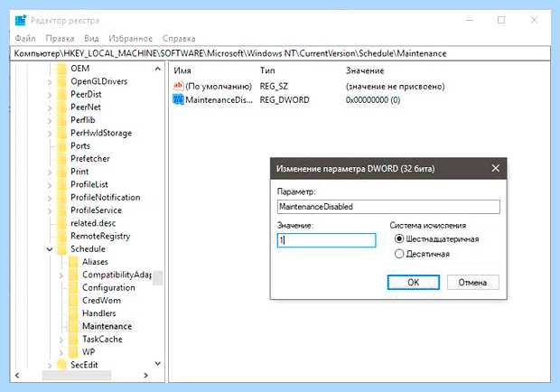The image size is (560, 392).
Task: Click the Параметр name field
Action: point(388,207)
